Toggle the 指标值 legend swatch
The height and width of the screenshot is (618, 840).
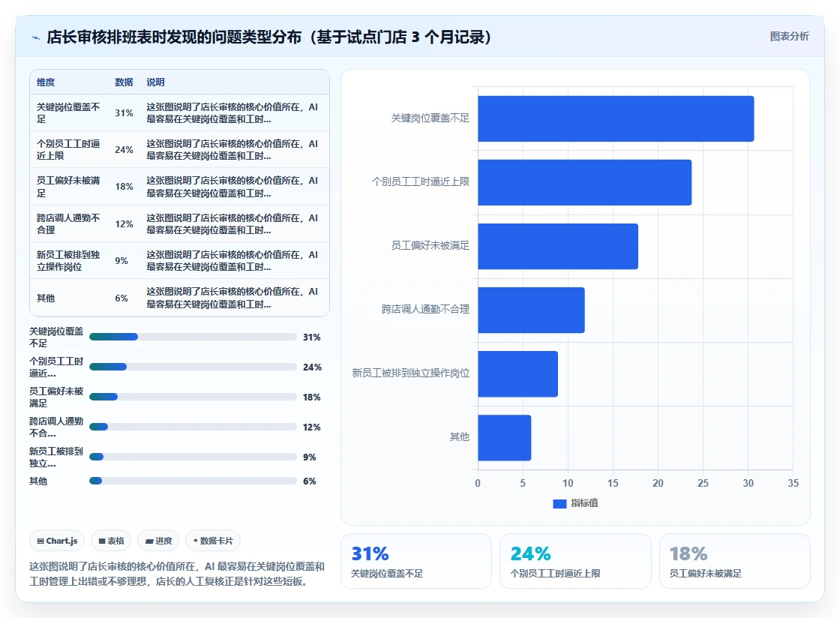click(x=559, y=503)
